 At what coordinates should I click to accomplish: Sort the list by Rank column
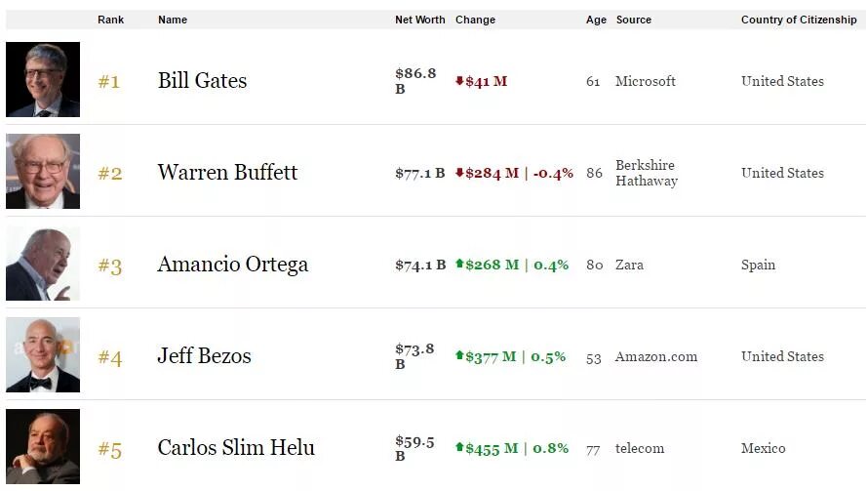(110, 20)
